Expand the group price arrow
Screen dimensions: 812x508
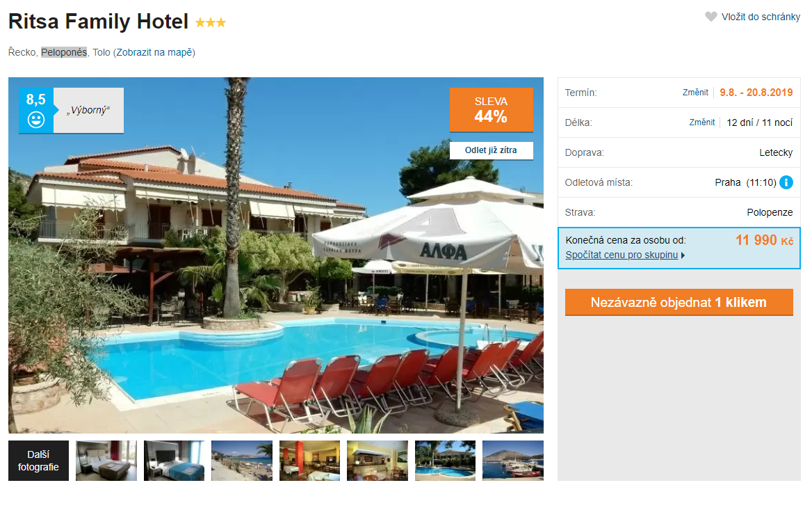(683, 255)
